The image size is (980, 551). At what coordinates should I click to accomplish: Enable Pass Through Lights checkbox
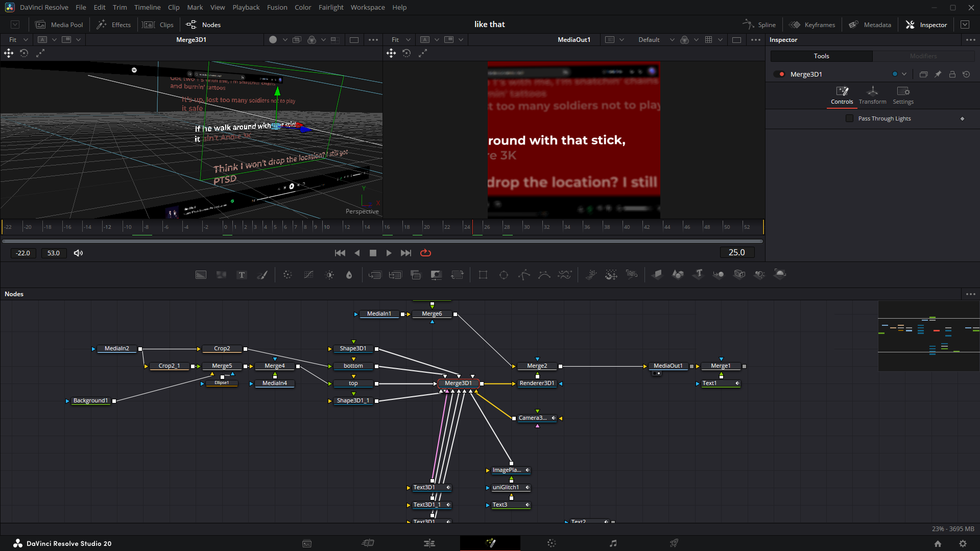click(x=849, y=118)
